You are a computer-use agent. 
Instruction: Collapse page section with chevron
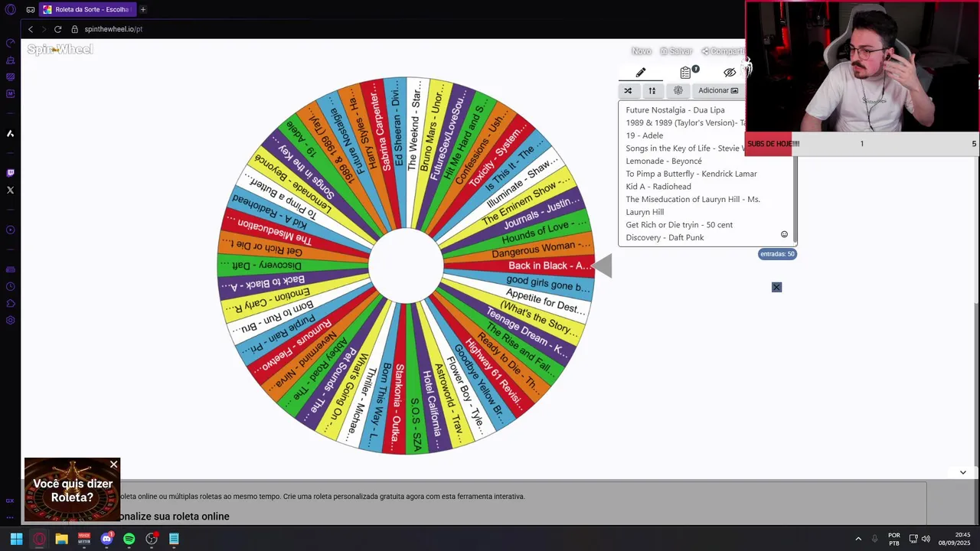pyautogui.click(x=962, y=472)
